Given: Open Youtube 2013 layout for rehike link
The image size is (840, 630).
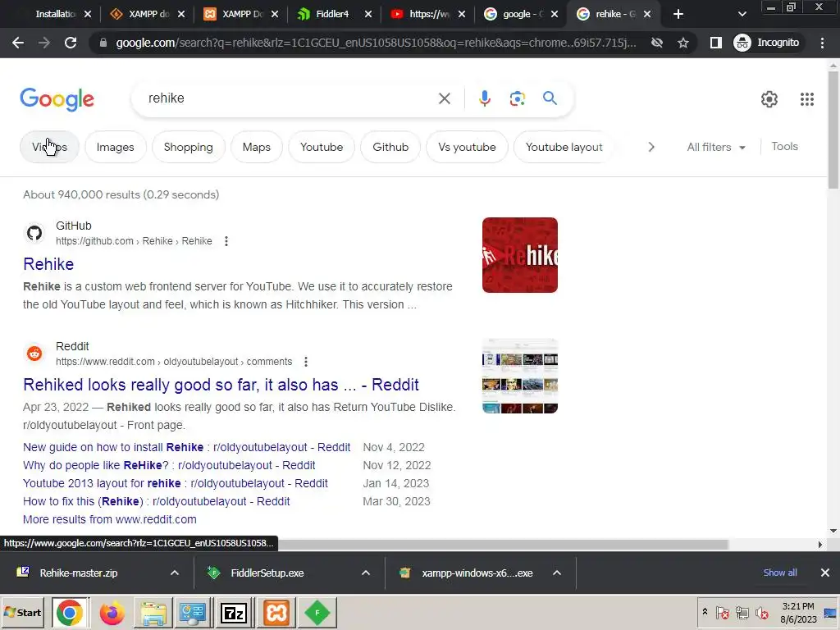Looking at the screenshot, I should click(x=176, y=483).
